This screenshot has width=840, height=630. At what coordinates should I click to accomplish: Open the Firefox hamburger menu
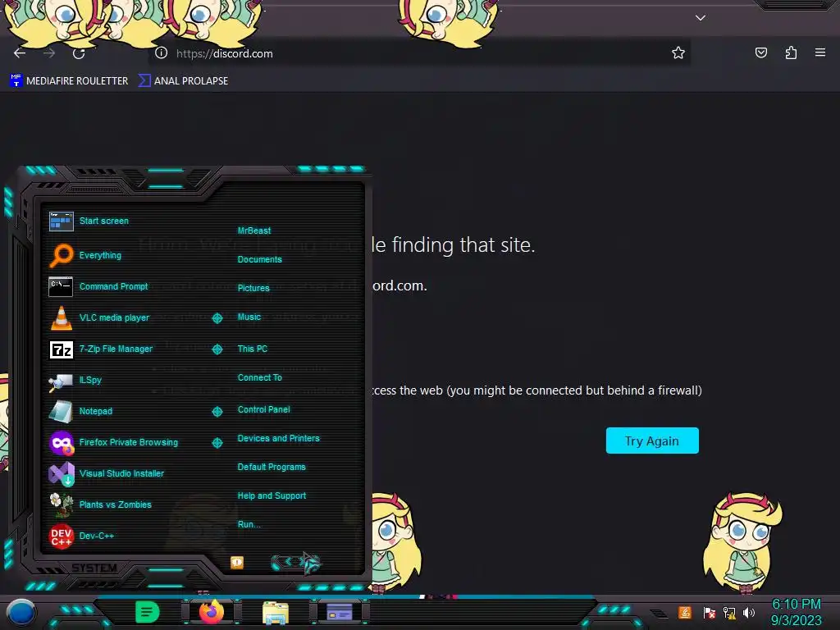pos(820,52)
